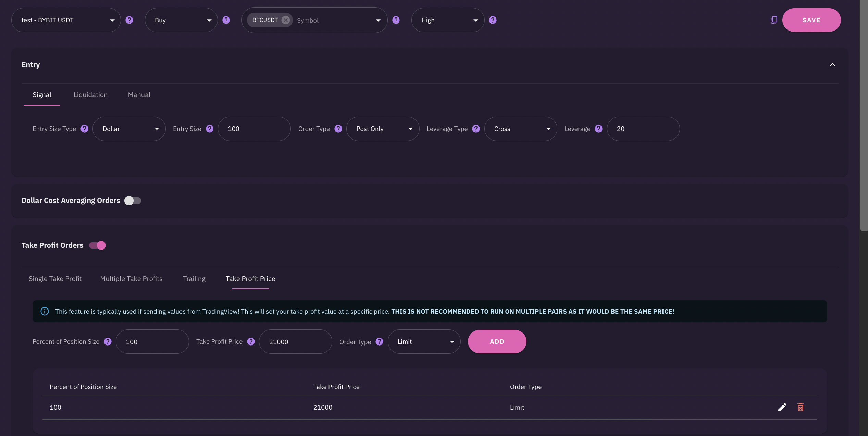The width and height of the screenshot is (868, 436).
Task: Click the Leverage input field
Action: (643, 129)
